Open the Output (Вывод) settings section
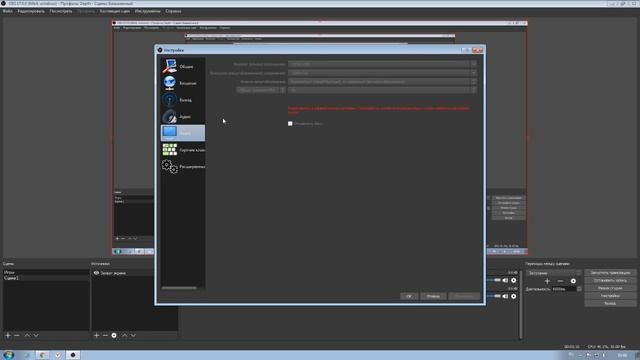The height and width of the screenshot is (360, 640). pyautogui.click(x=183, y=100)
